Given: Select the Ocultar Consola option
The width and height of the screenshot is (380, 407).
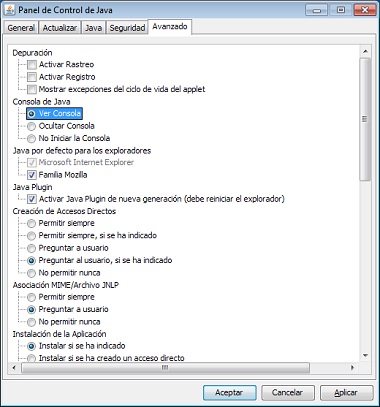Looking at the screenshot, I should [x=31, y=126].
